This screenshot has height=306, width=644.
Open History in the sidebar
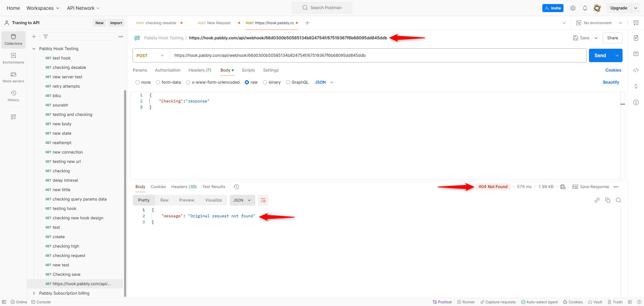coord(13,96)
